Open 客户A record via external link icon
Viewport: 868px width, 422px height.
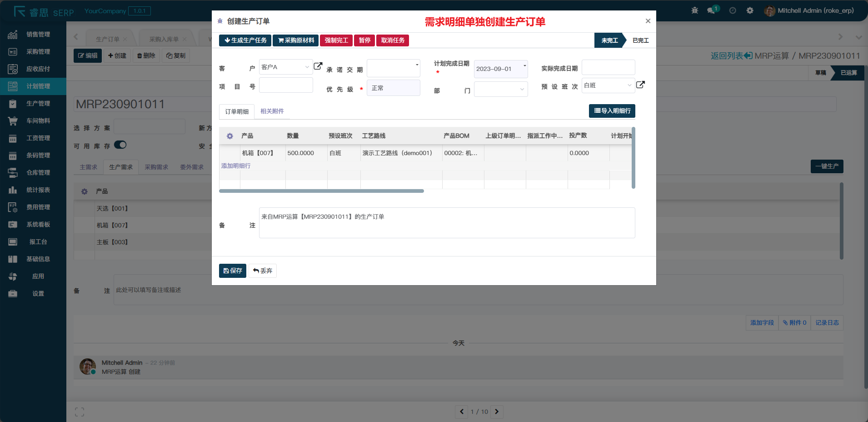click(x=318, y=66)
